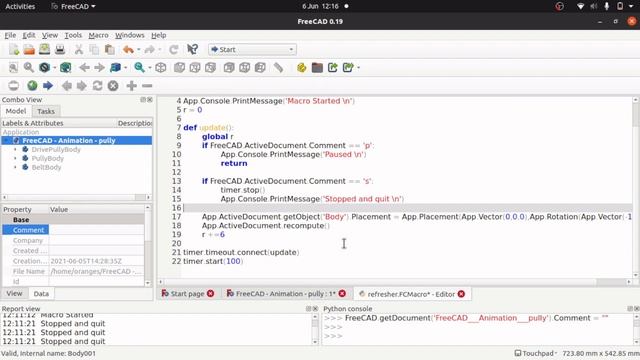This screenshot has width=640, height=360.
Task: Expand the BeltBody tree item
Action: (x=16, y=167)
